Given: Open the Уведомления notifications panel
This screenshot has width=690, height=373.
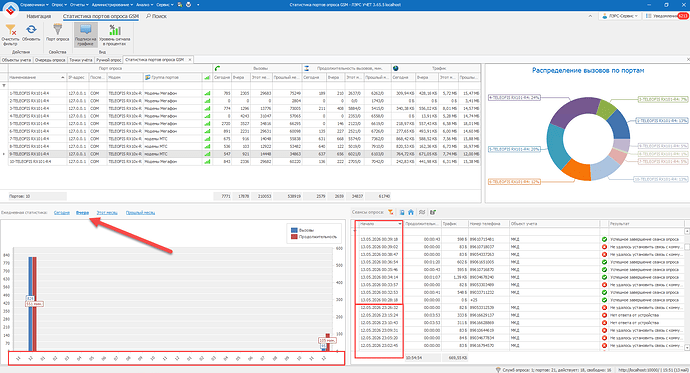Looking at the screenshot, I should pyautogui.click(x=666, y=16).
